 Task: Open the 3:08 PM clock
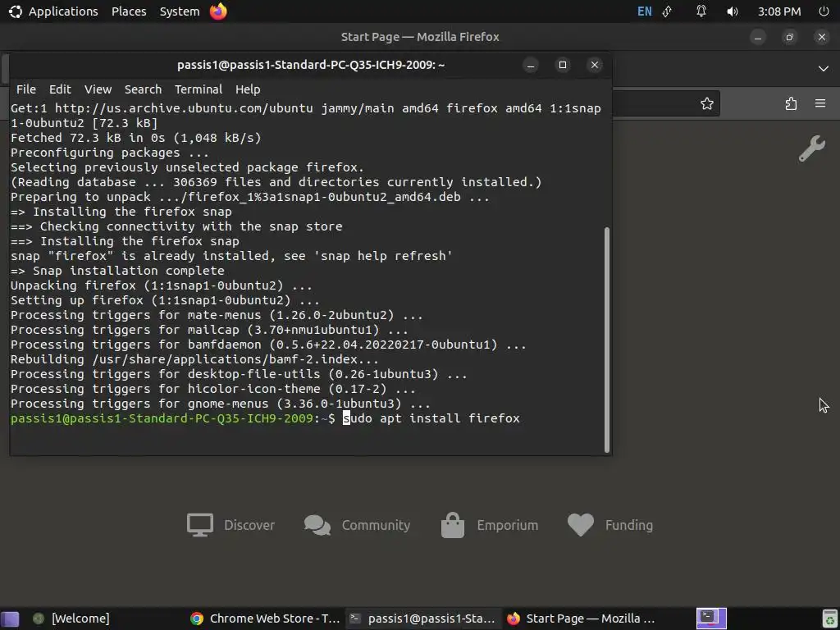pyautogui.click(x=779, y=11)
